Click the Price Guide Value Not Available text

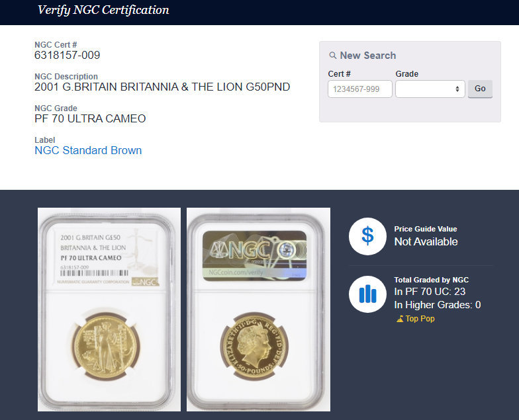pyautogui.click(x=426, y=242)
